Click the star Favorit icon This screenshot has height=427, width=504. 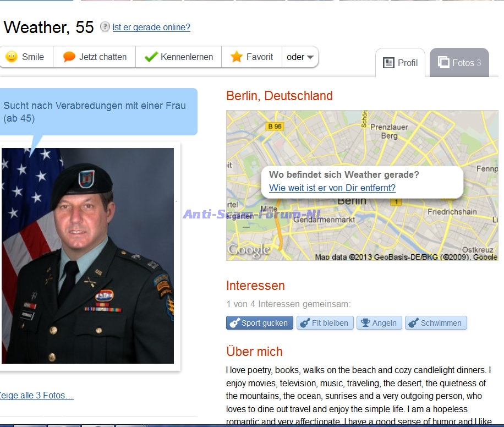236,57
